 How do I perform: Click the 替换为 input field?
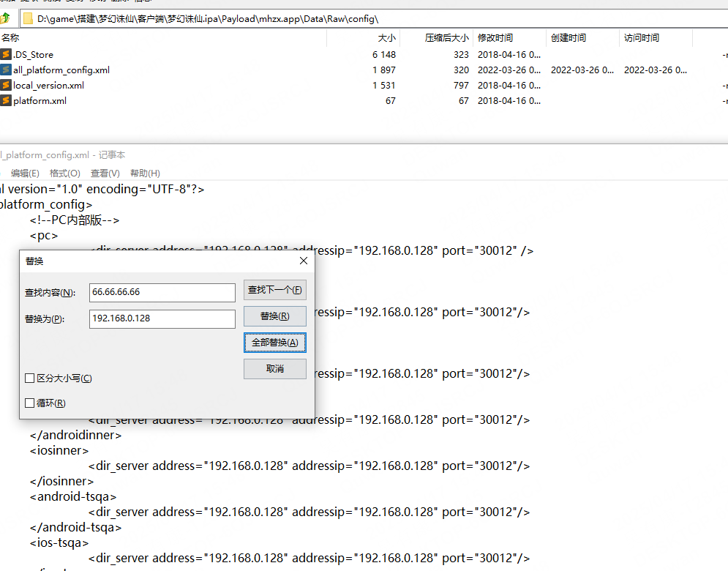[162, 318]
